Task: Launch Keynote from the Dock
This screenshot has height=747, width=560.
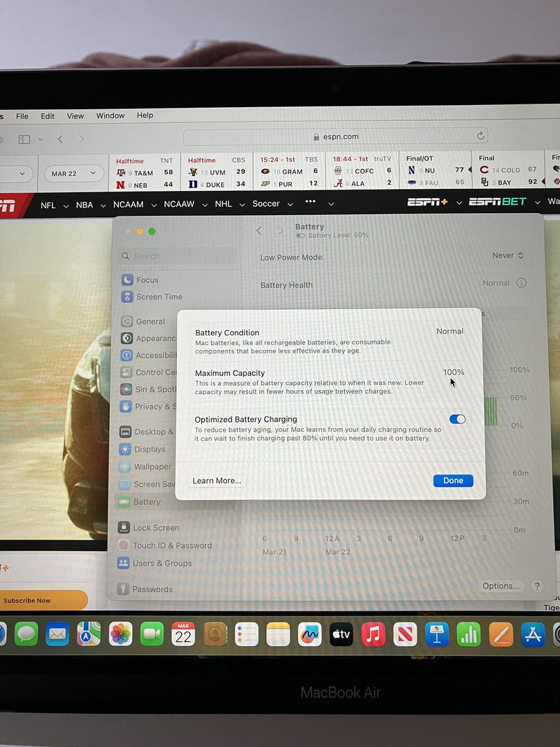Action: coord(437,634)
